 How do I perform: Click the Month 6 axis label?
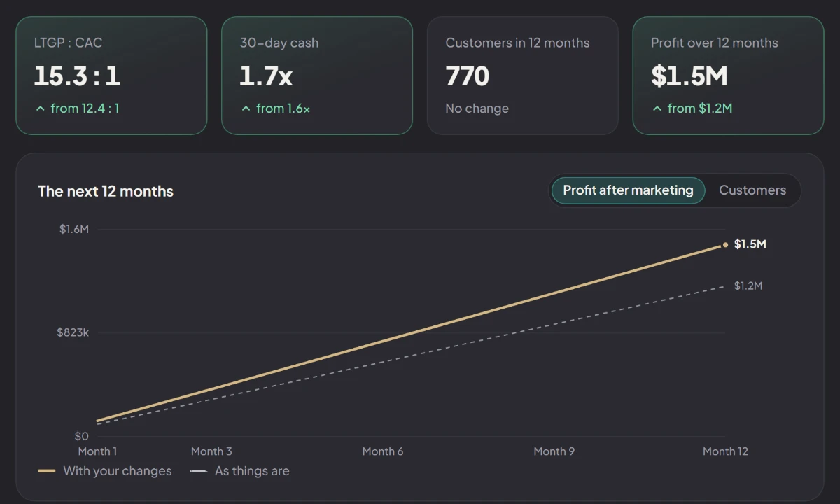[383, 451]
